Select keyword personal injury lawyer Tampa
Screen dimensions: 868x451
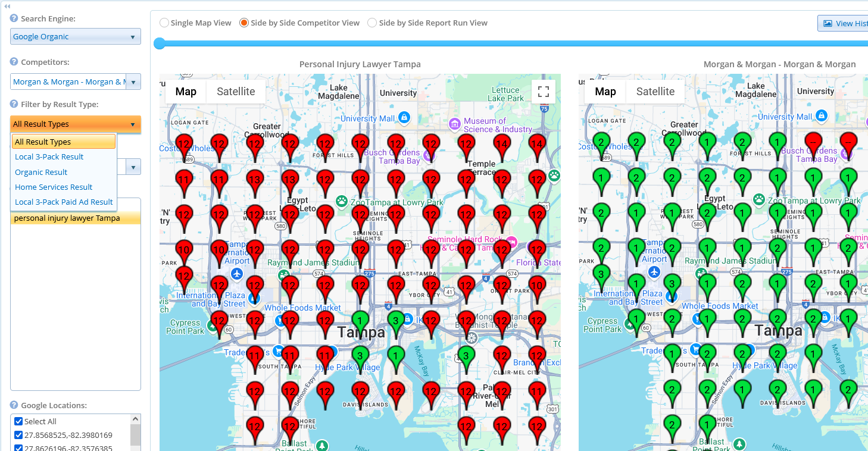point(76,218)
